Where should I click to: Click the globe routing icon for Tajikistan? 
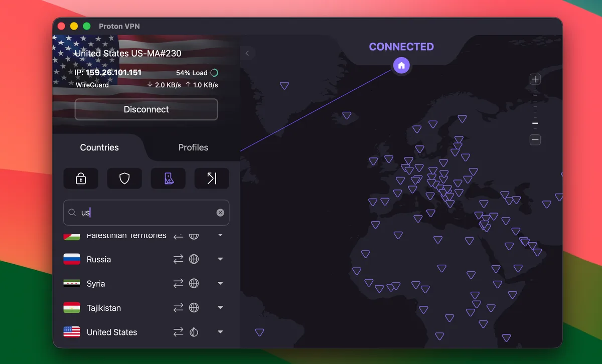[x=194, y=308]
